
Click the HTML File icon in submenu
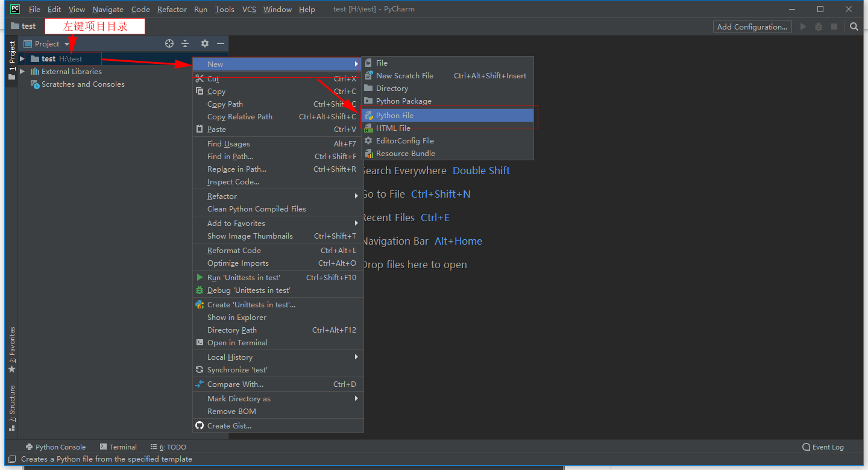[x=369, y=128]
